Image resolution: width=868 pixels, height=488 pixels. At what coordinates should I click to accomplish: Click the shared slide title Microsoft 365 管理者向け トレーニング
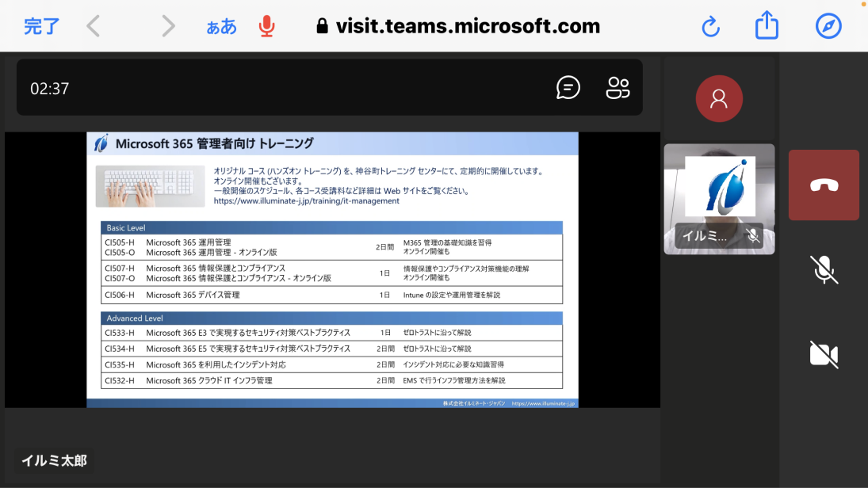click(x=215, y=144)
